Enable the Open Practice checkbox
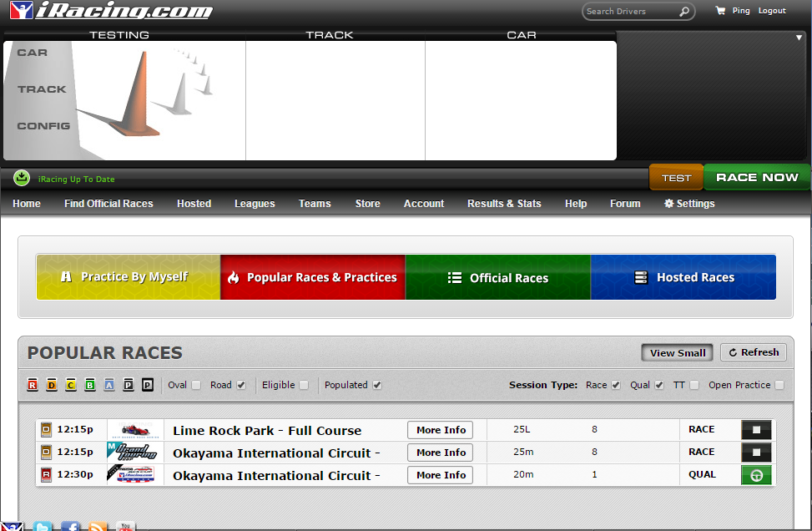Viewport: 812px width, 531px height. (779, 385)
